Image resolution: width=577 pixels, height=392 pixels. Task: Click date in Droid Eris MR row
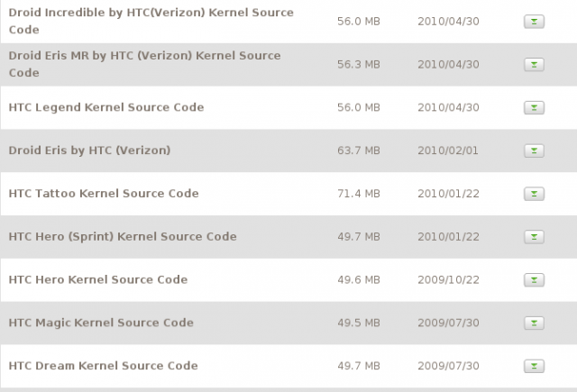[x=448, y=64]
